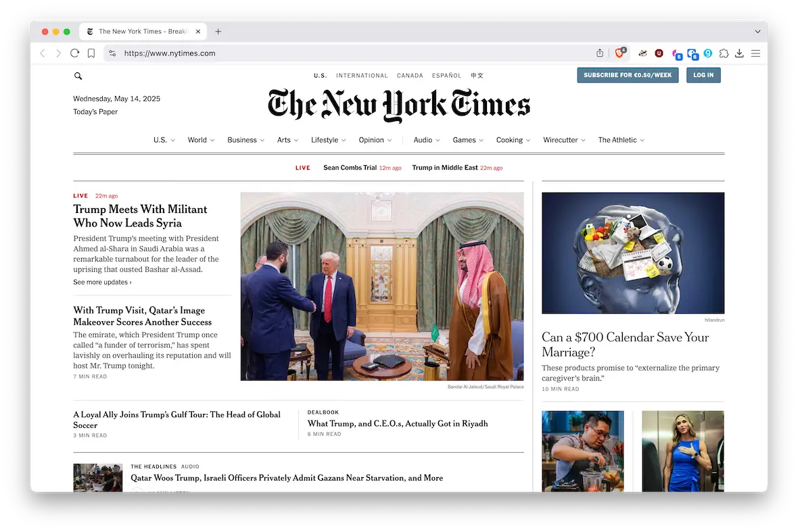Screen dimensions: 798x532
Task: Open a new tab with plus button
Action: 218,32
